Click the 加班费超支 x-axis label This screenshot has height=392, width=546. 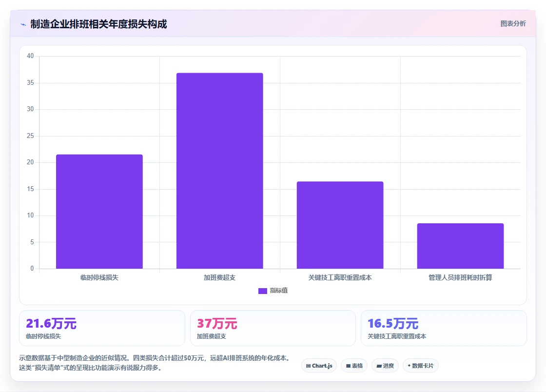point(220,277)
